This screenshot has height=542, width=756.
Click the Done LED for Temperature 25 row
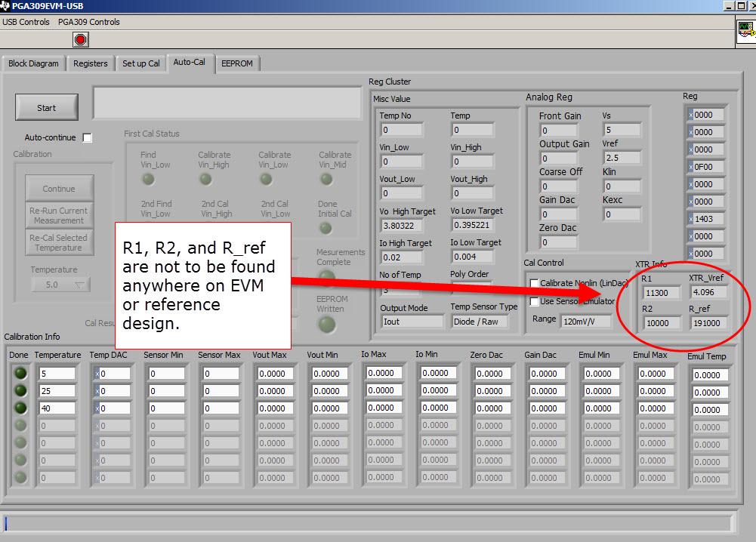[20, 391]
